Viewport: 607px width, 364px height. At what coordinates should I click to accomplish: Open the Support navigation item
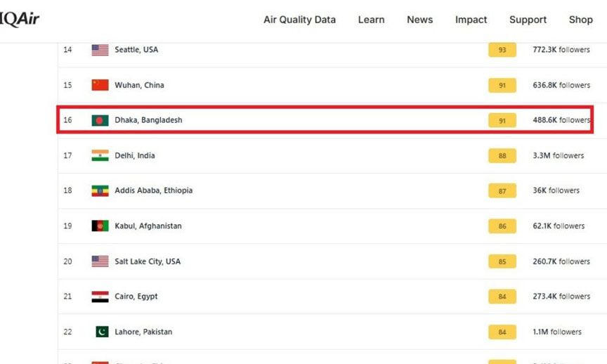[528, 20]
